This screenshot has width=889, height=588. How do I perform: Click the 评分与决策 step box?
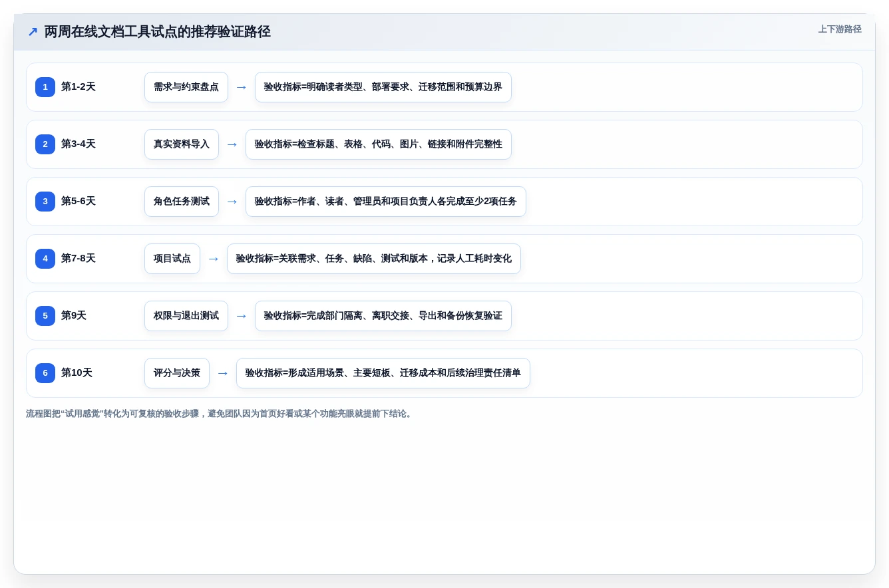click(177, 373)
